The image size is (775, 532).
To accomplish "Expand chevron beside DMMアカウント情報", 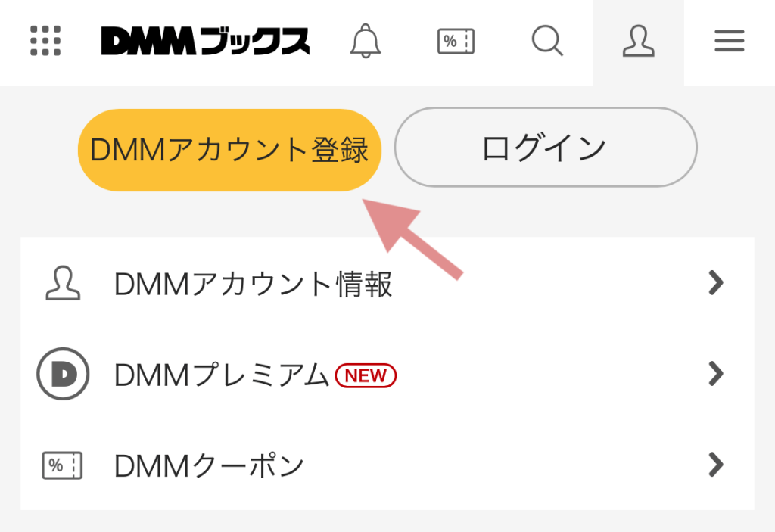I will tap(716, 283).
